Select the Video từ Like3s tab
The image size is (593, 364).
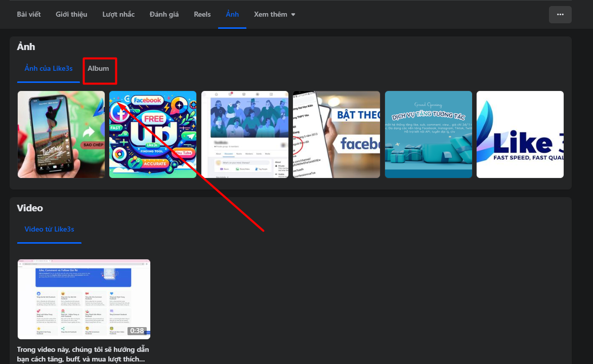49,229
